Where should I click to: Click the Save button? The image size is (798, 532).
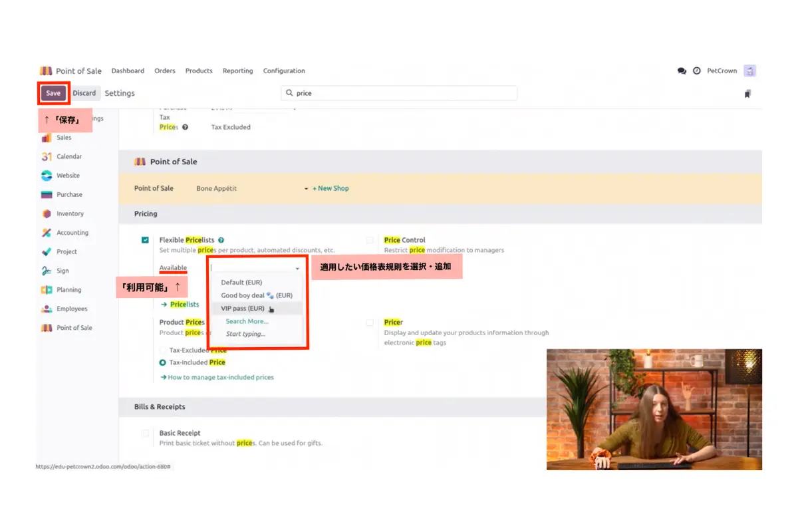click(53, 93)
